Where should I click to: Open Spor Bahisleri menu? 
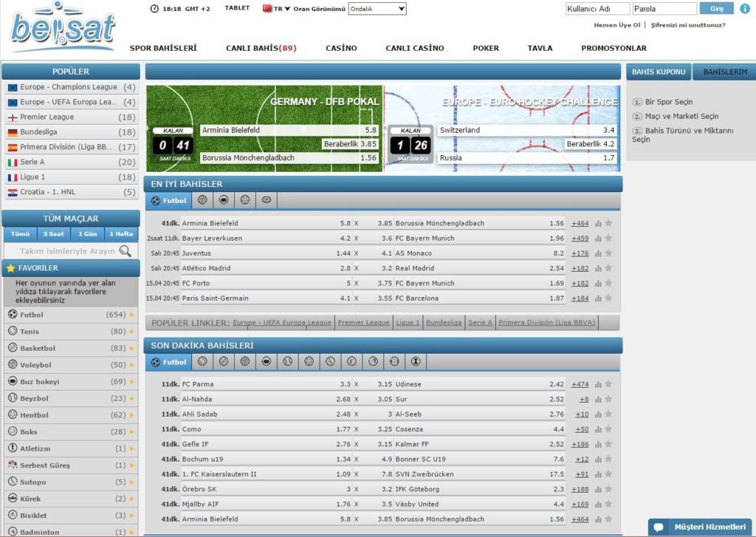(x=163, y=48)
